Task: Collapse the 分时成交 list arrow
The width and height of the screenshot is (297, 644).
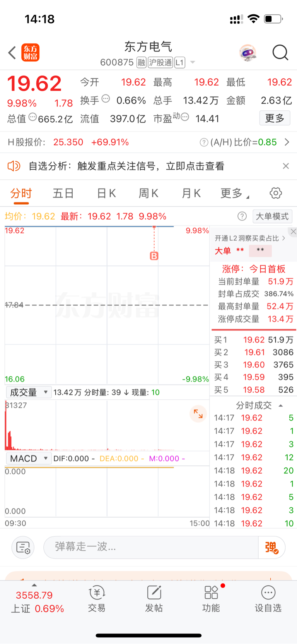Action: click(281, 405)
